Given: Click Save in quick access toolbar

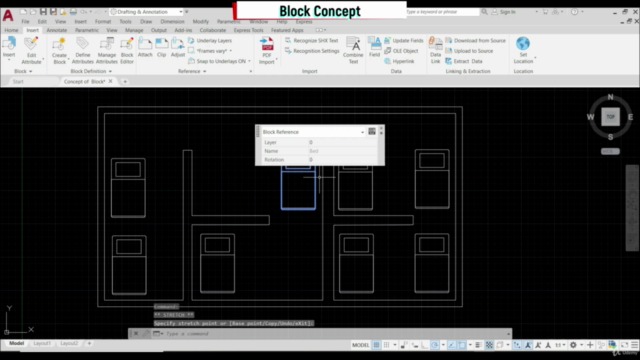Looking at the screenshot, I should click(43, 12).
